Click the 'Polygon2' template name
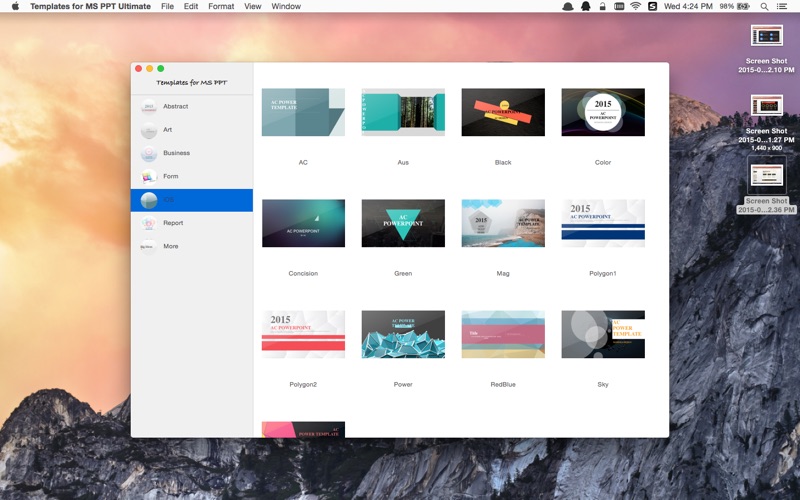 pos(303,385)
